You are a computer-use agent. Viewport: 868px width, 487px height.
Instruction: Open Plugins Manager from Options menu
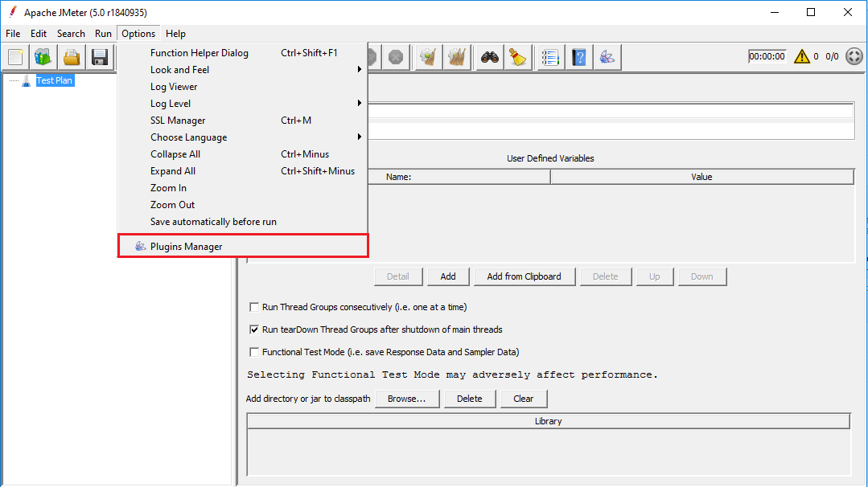[x=243, y=247]
